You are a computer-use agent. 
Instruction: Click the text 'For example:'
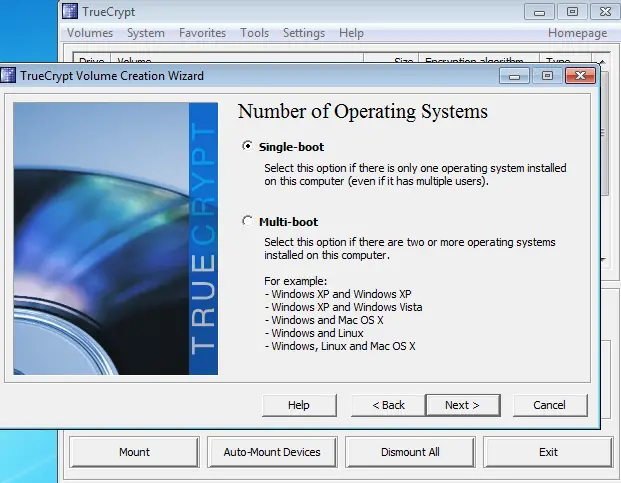[296, 281]
